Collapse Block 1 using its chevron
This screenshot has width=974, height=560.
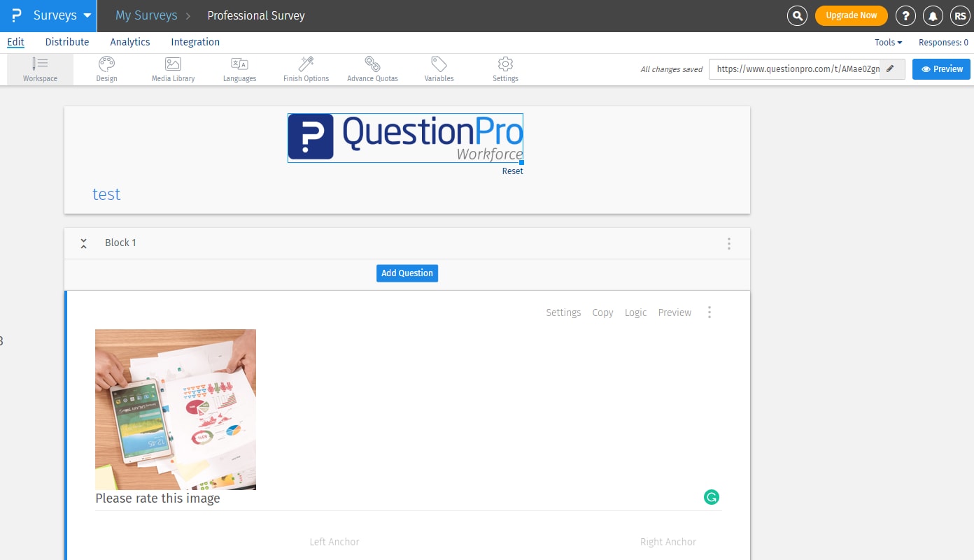pyautogui.click(x=83, y=243)
